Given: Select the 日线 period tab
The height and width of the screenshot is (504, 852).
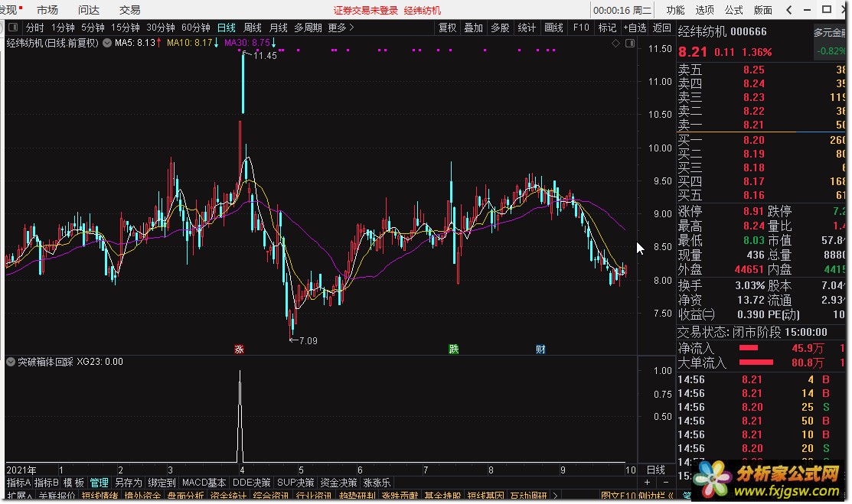Looking at the screenshot, I should pyautogui.click(x=226, y=28).
